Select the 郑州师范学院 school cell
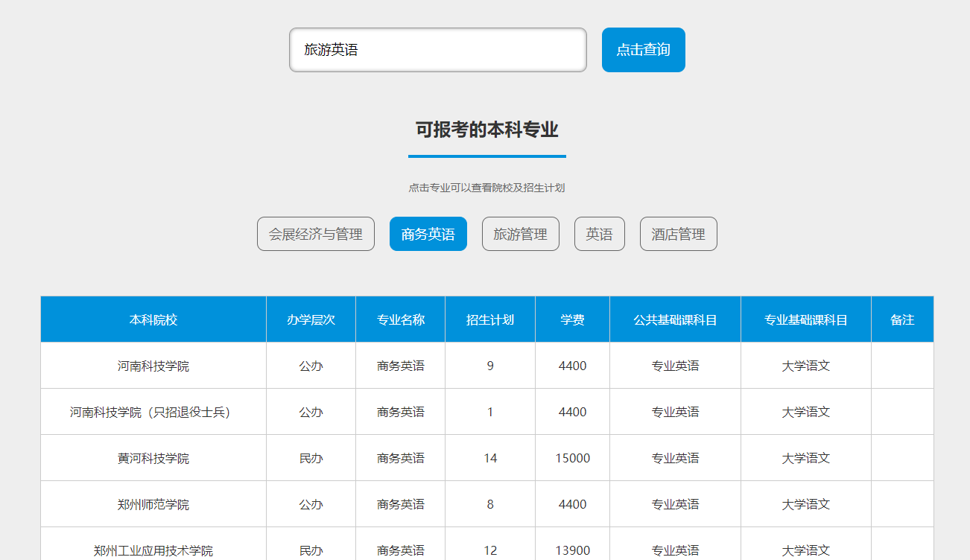This screenshot has height=560, width=970. (153, 504)
